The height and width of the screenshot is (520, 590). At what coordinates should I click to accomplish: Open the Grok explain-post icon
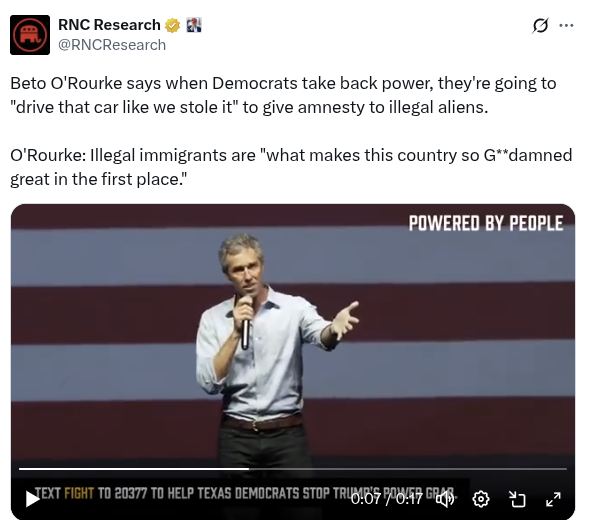pyautogui.click(x=540, y=26)
